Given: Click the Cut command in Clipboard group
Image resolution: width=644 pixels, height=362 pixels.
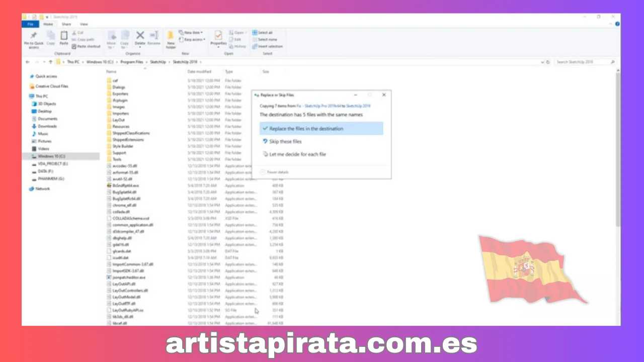Looking at the screenshot, I should [78, 33].
